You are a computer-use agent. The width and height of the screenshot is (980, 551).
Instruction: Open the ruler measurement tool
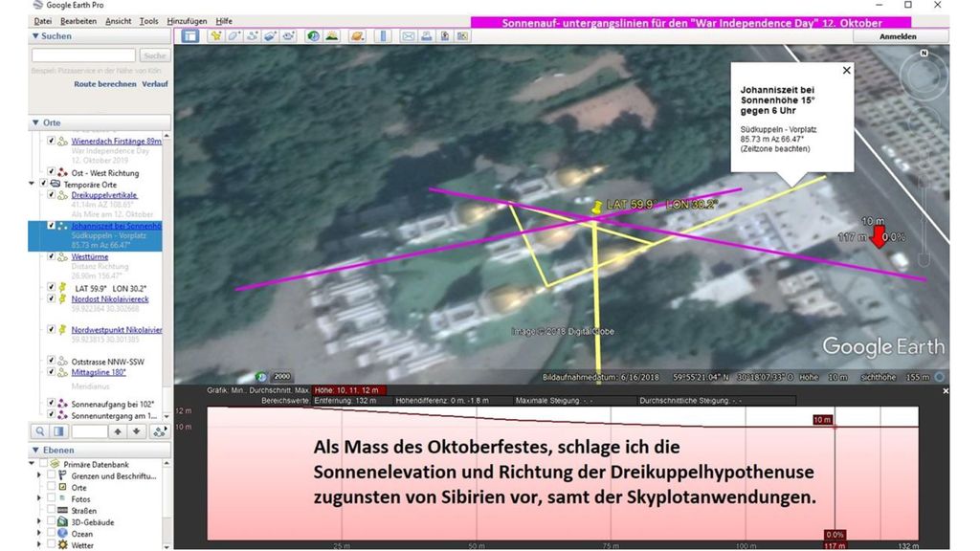point(383,36)
